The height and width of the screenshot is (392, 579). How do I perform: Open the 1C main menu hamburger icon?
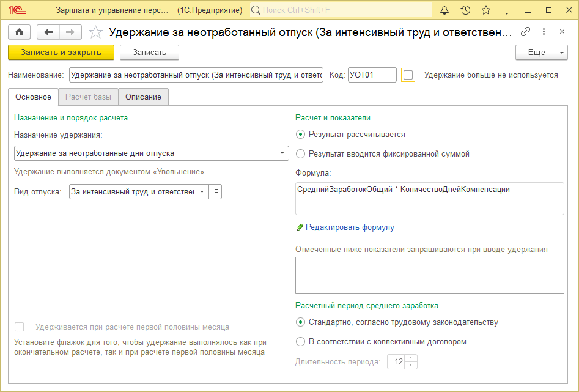(x=39, y=10)
